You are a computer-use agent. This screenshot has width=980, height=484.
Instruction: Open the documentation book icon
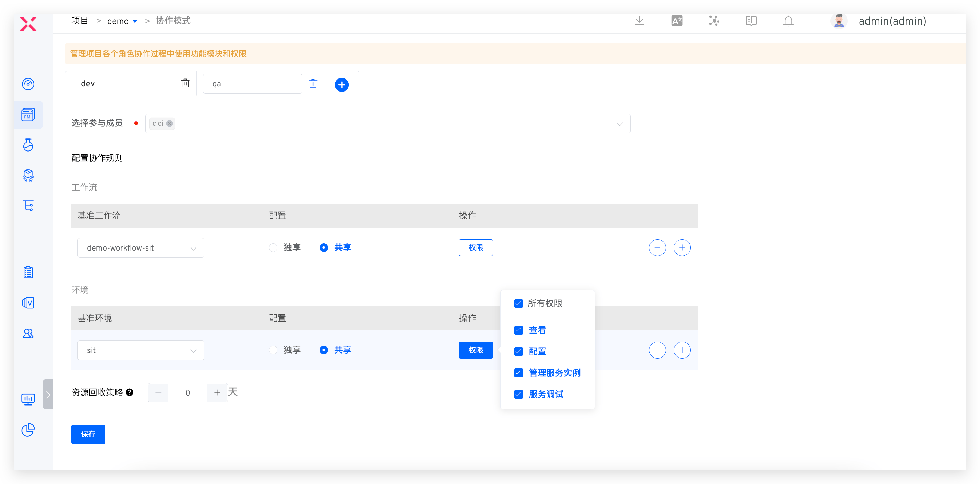pos(751,21)
